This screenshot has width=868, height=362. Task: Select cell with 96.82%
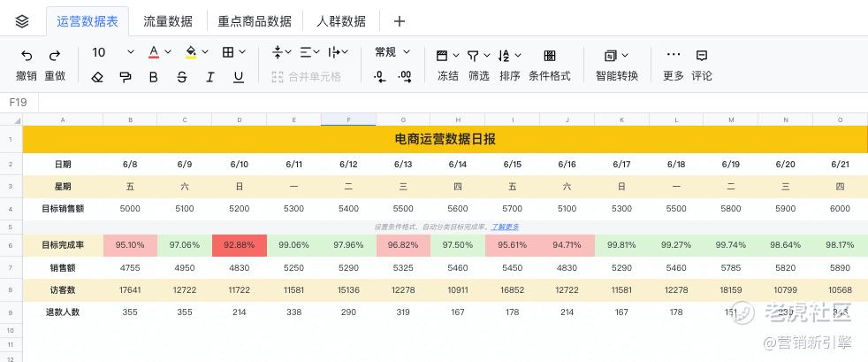tap(403, 245)
